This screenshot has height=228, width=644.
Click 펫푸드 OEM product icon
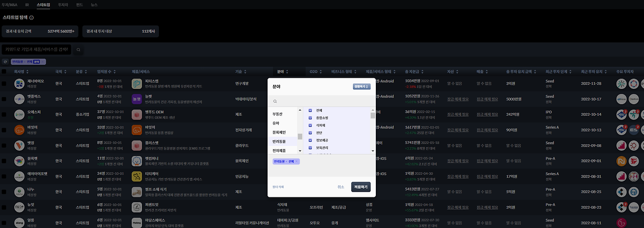coord(137,115)
